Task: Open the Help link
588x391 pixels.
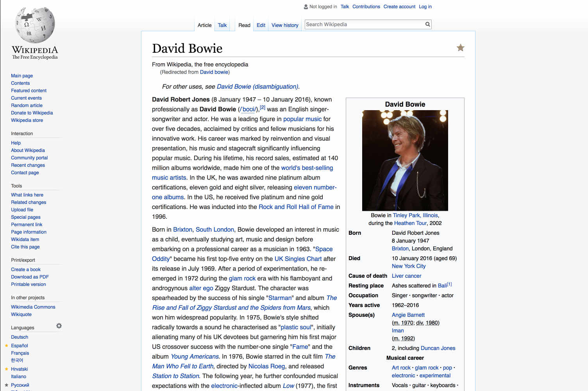Action: [x=16, y=143]
